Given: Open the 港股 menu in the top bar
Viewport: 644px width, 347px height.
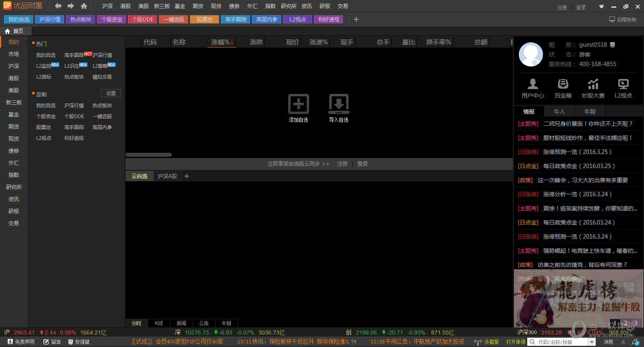Looking at the screenshot, I should click(126, 6).
